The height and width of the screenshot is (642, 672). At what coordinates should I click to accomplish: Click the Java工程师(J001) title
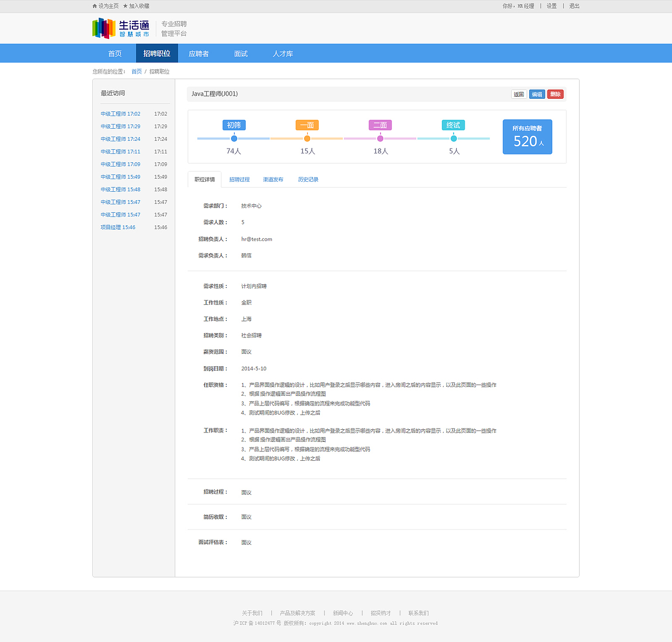[x=215, y=94]
